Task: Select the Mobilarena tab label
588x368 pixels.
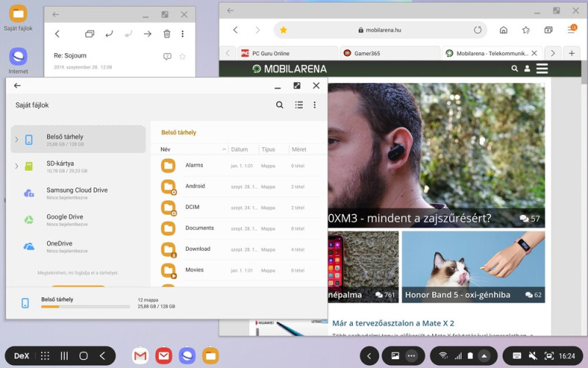Action: click(492, 53)
